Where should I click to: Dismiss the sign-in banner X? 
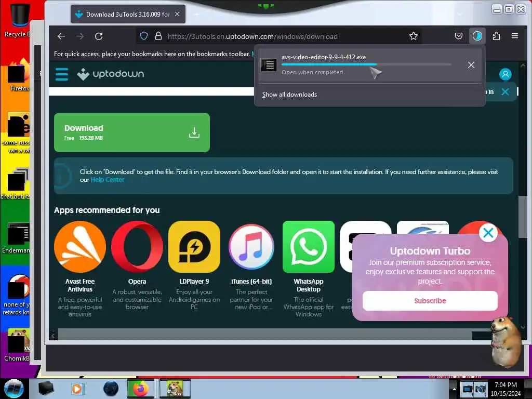point(505,91)
